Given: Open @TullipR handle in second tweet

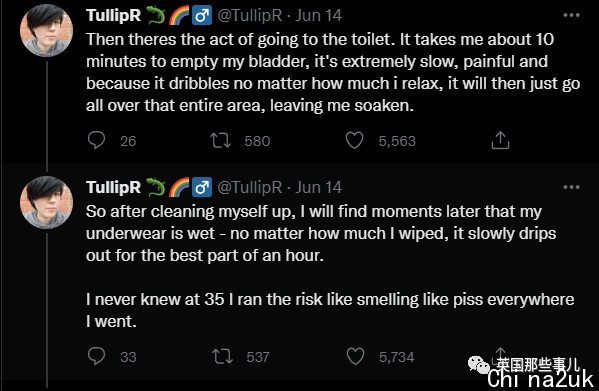Looking at the screenshot, I should coord(249,187).
